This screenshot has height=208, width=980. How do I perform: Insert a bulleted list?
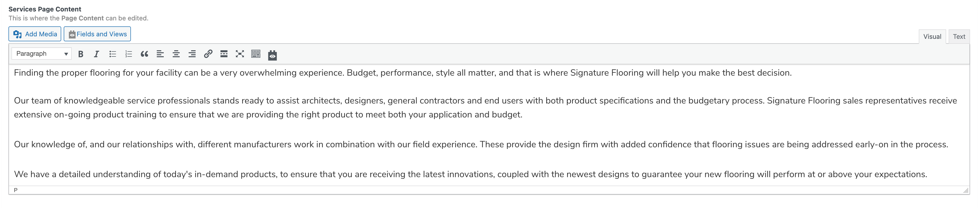[x=113, y=54]
